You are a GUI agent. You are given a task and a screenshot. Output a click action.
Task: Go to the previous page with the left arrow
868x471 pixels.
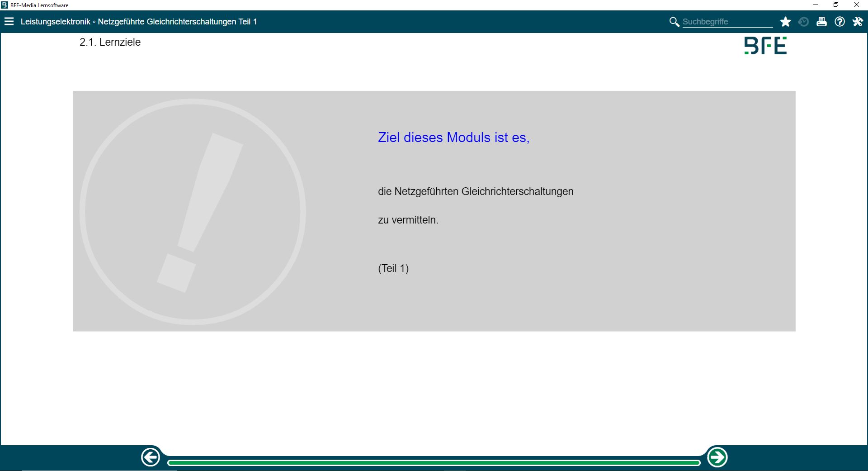(x=151, y=457)
